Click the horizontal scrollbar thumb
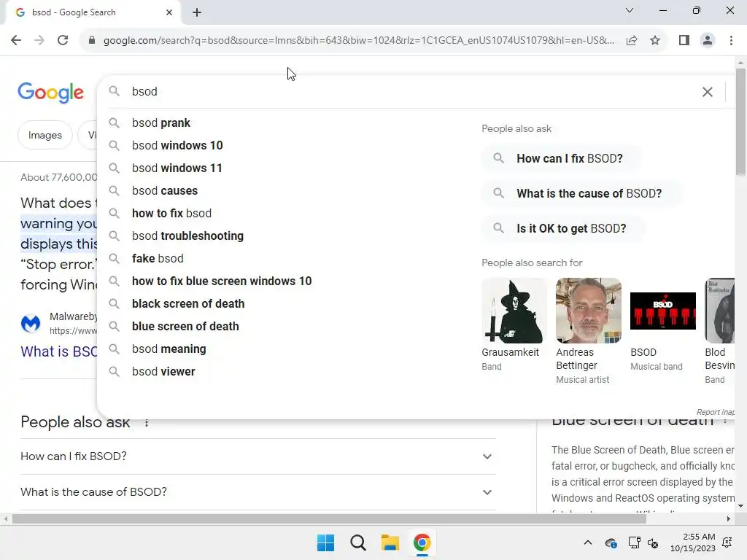The height and width of the screenshot is (560, 747). pyautogui.click(x=329, y=519)
